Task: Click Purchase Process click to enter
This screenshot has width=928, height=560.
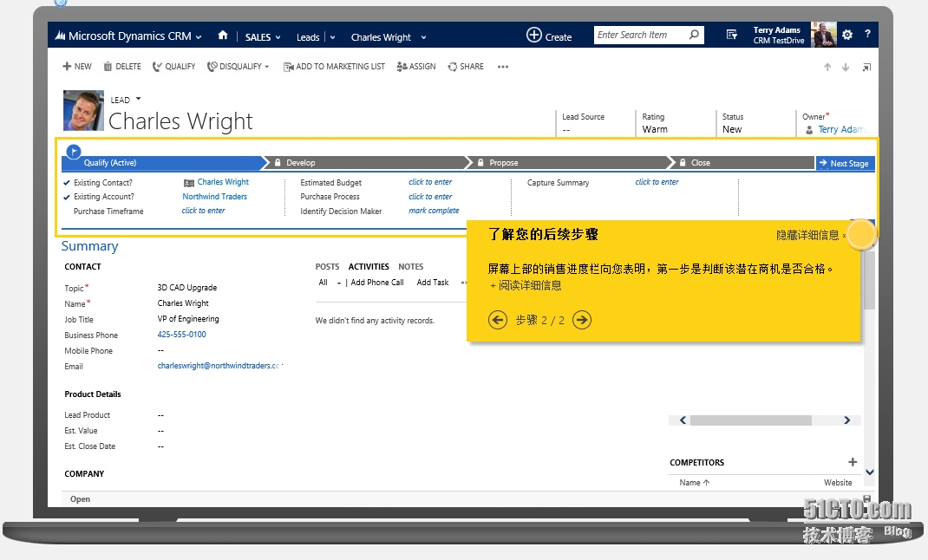Action: click(x=430, y=196)
